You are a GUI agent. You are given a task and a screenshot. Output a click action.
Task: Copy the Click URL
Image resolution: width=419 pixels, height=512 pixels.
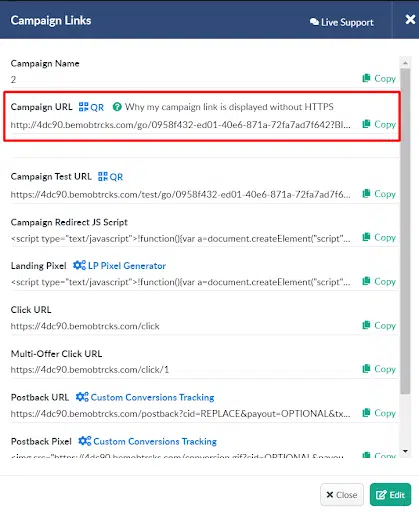click(x=379, y=325)
